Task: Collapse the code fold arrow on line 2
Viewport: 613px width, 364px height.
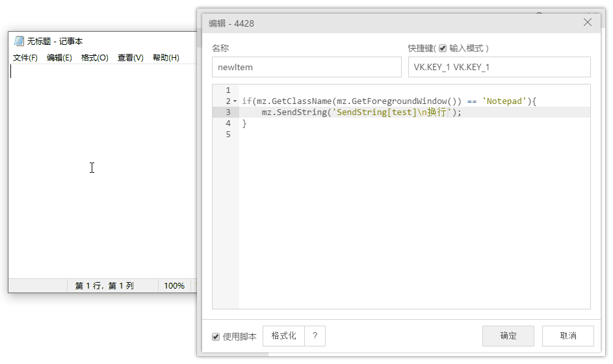Action: [235, 101]
